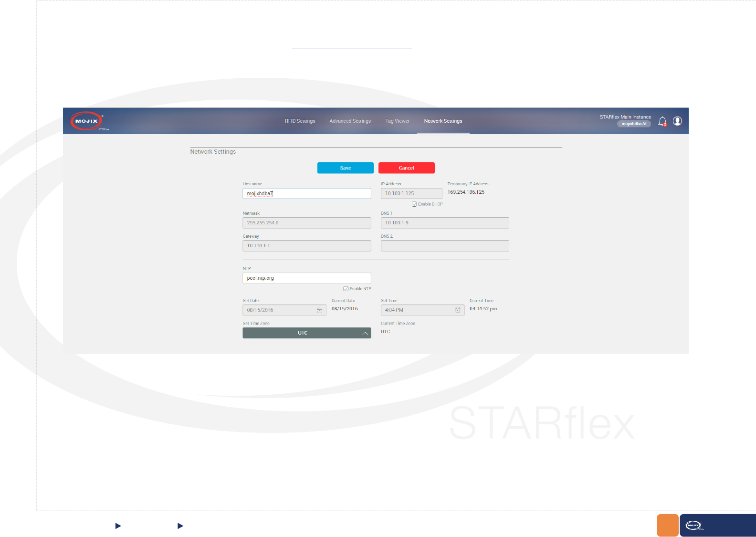Select the current time 04:04:52 pm
Screen dimensions: 756x537
(483, 309)
